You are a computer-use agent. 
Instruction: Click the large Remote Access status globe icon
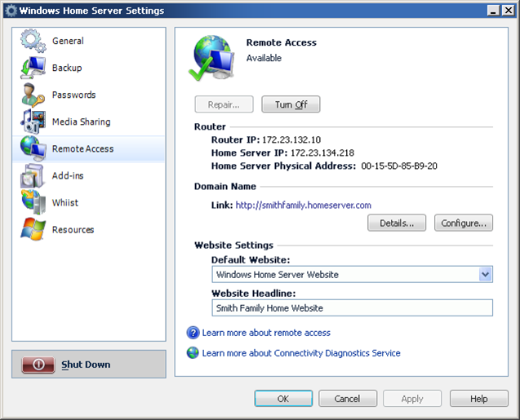[x=211, y=58]
